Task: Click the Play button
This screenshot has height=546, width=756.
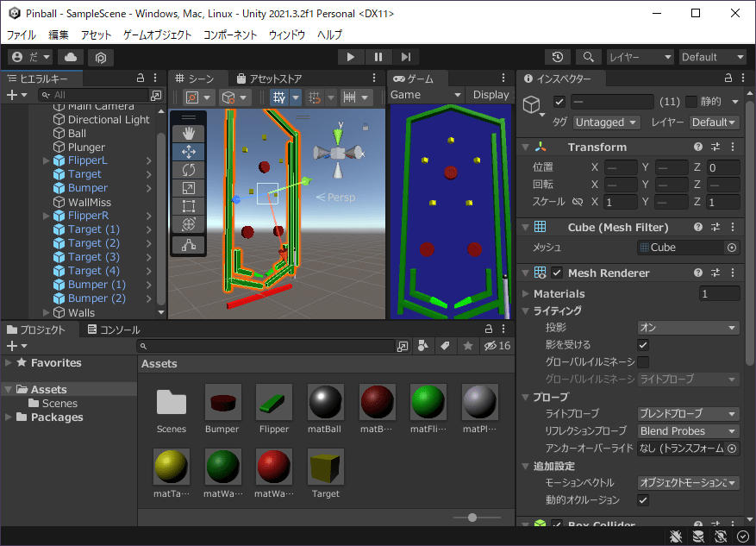Action: click(351, 57)
